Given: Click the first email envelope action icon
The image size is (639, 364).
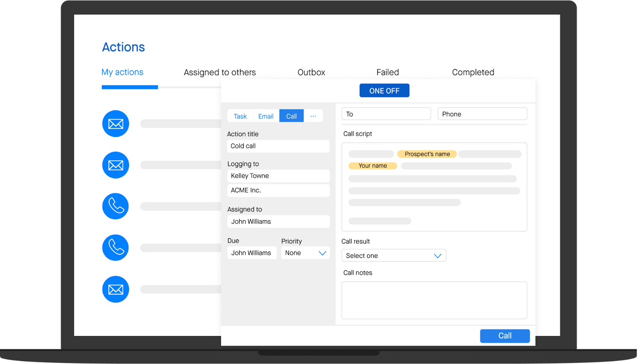Looking at the screenshot, I should pyautogui.click(x=115, y=124).
